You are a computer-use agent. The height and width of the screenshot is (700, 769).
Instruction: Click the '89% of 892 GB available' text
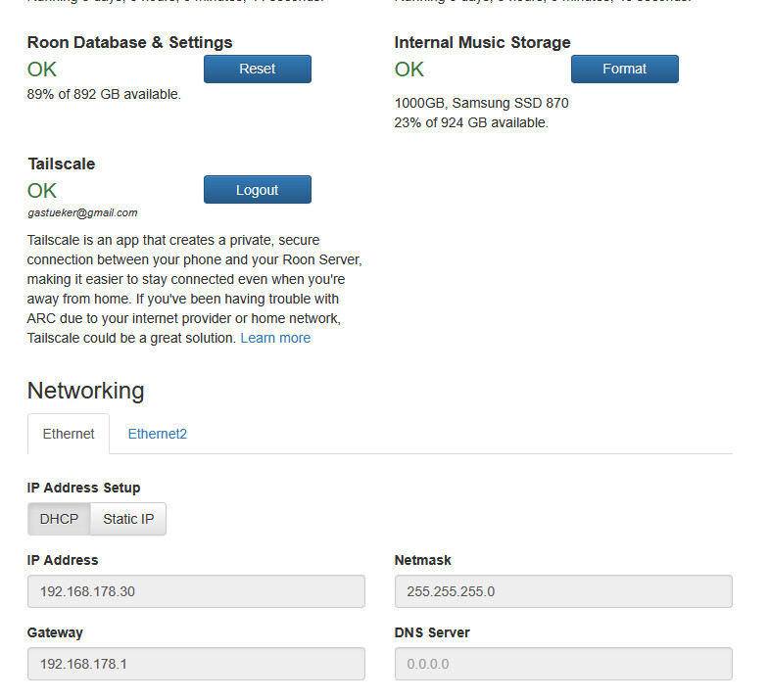point(104,95)
